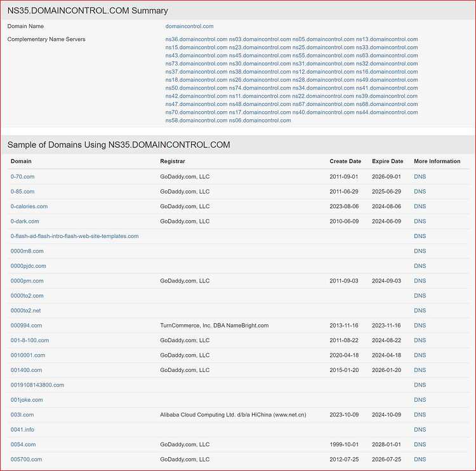Open the 000994.com domain link
476x471 pixels.
click(x=27, y=326)
